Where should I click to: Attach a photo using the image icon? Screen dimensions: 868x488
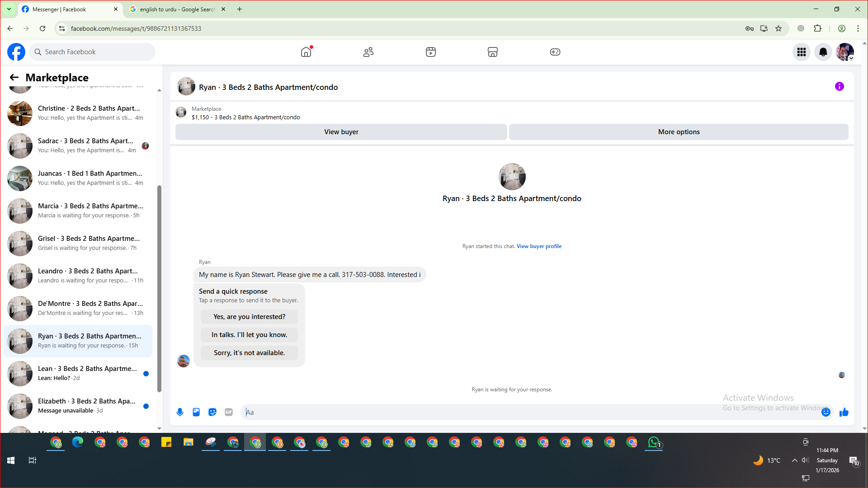(196, 412)
